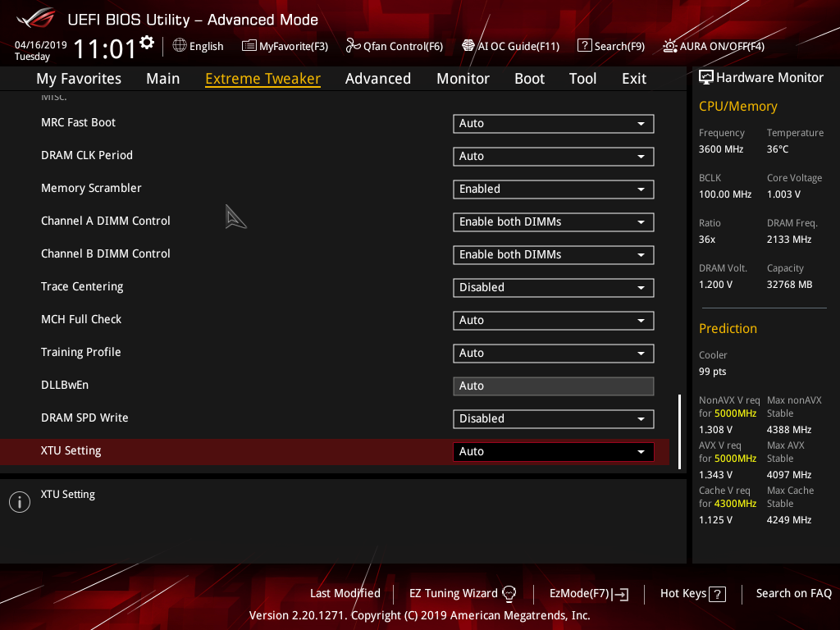The image size is (840, 630).
Task: Open the Exit tab
Action: tap(634, 79)
